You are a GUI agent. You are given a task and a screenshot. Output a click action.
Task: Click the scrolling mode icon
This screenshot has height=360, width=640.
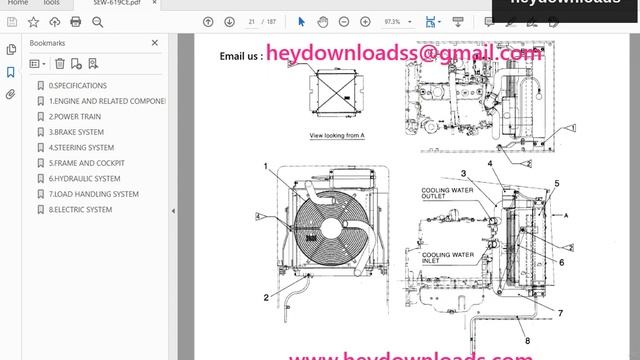coord(458,22)
